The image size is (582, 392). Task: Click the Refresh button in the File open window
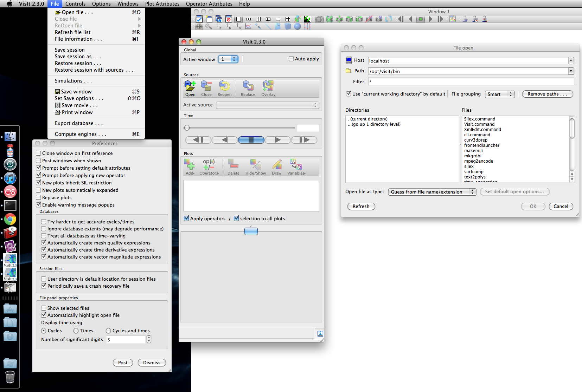tap(361, 206)
